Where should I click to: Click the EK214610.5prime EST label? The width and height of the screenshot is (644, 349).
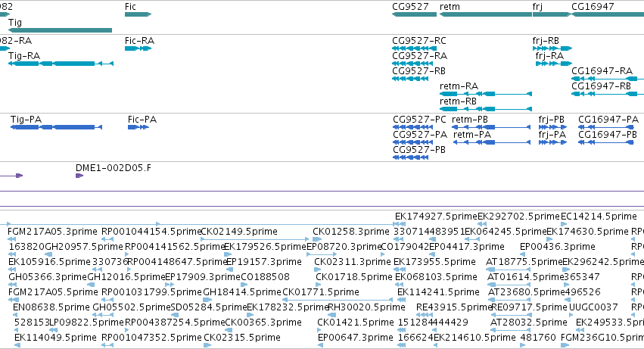tap(474, 338)
